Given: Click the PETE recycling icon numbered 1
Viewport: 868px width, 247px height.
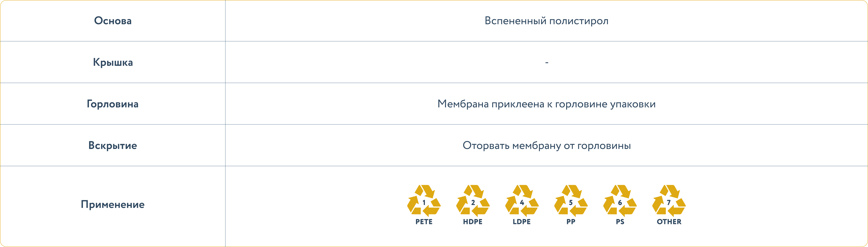Looking at the screenshot, I should [424, 201].
